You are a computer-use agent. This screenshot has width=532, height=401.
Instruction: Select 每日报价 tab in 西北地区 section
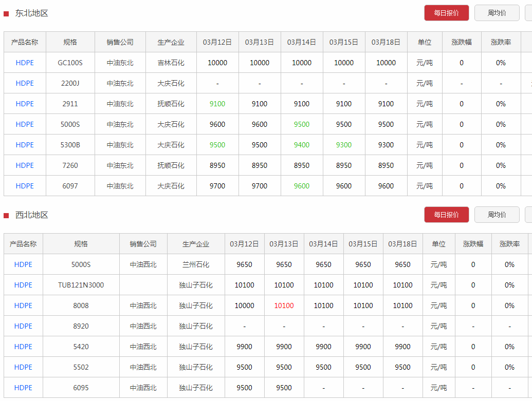(447, 215)
